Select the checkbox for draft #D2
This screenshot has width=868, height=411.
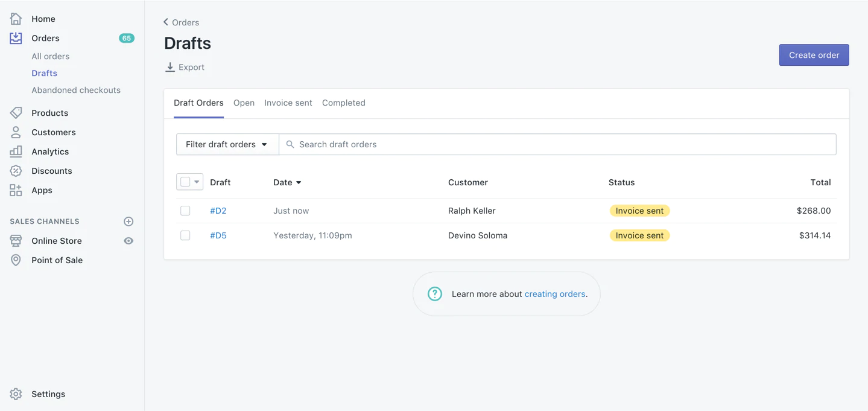[x=185, y=211]
